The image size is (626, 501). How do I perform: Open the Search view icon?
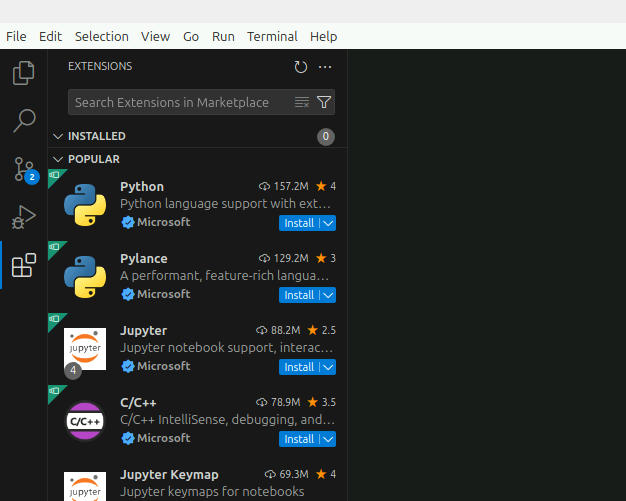point(23,121)
